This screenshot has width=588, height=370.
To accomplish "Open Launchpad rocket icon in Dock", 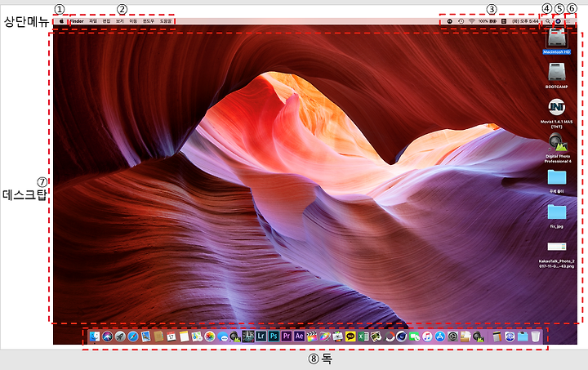I will 120,337.
